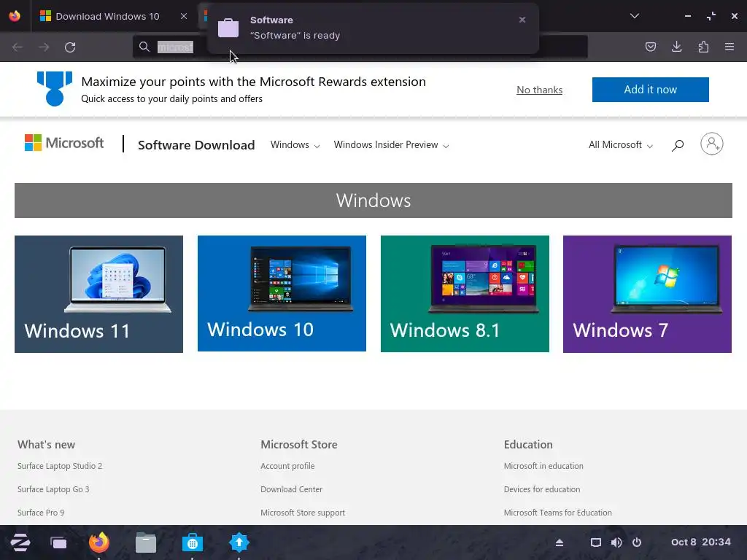Dismiss the Software is ready notification
The height and width of the screenshot is (560, 747).
pos(522,20)
